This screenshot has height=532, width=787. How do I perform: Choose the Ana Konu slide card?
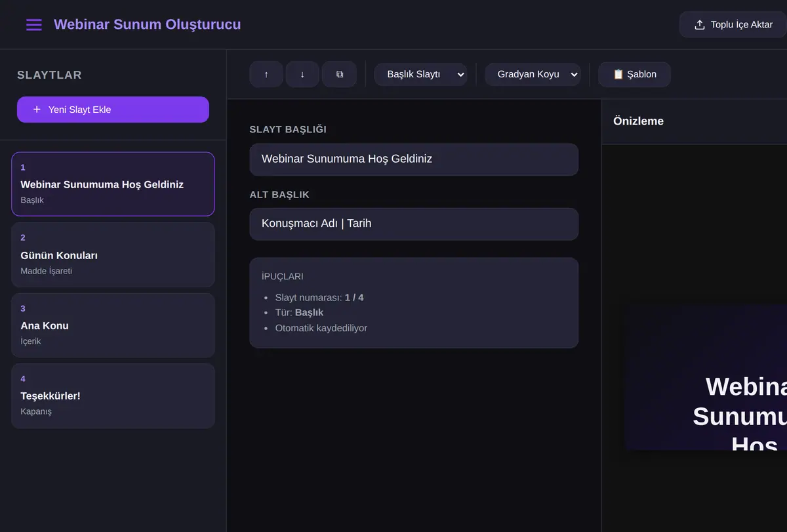(113, 325)
